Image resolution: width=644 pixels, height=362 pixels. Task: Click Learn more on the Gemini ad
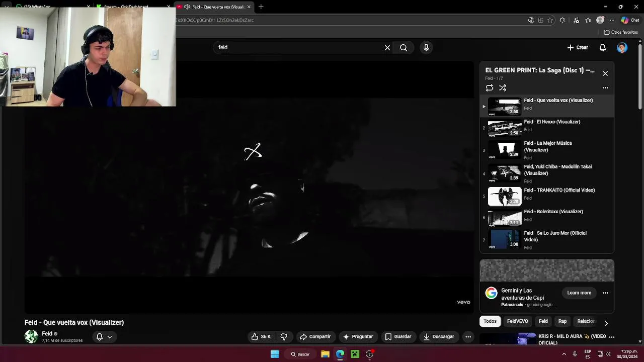pyautogui.click(x=579, y=293)
